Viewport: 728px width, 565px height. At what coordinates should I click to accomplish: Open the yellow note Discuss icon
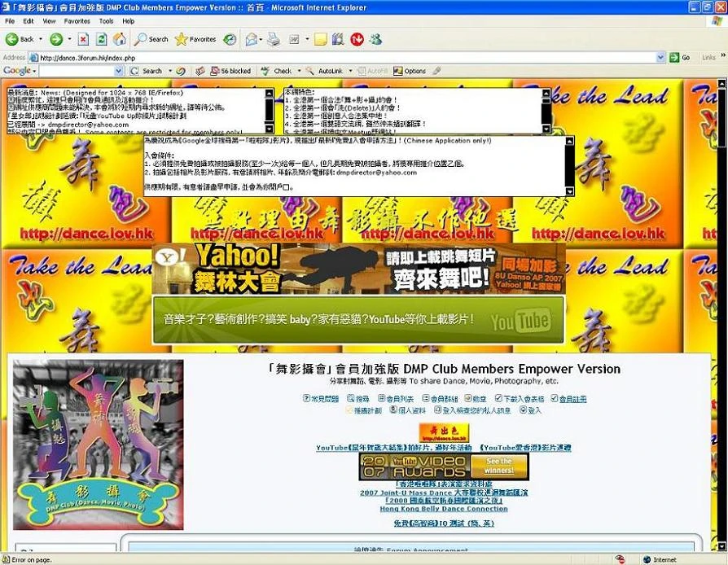point(320,39)
